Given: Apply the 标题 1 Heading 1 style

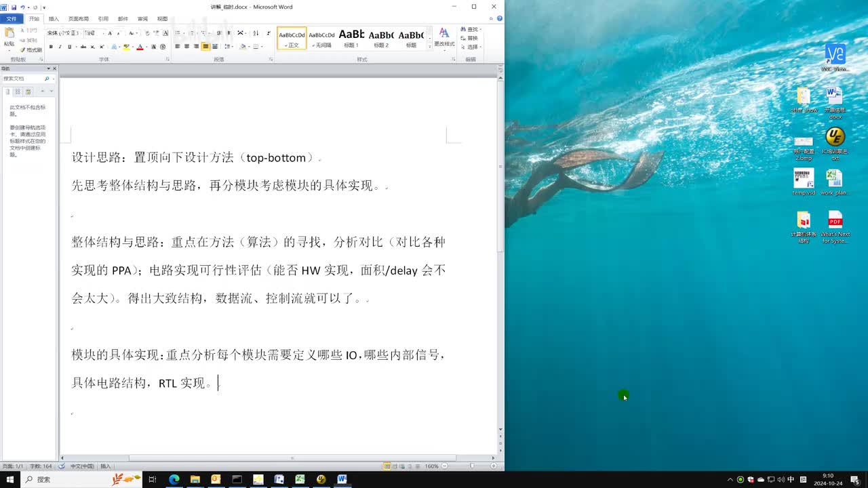Looking at the screenshot, I should pos(351,38).
